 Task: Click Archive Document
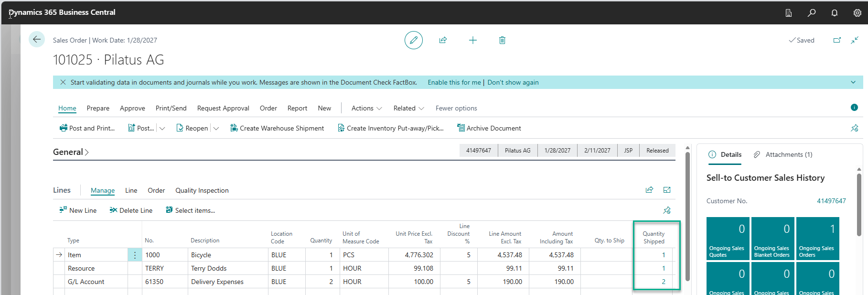coord(489,128)
